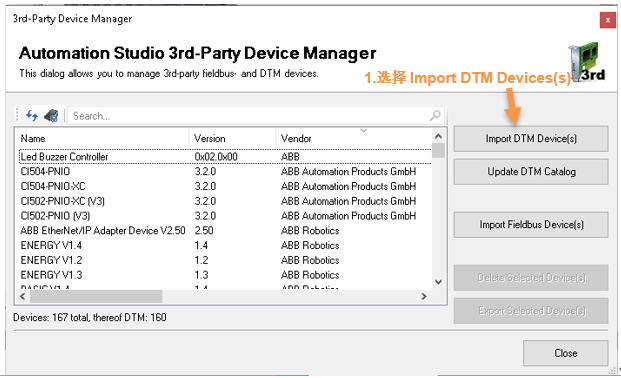Open Import DTM Device(s)
Viewport: 621px width, 378px height.
(x=531, y=139)
